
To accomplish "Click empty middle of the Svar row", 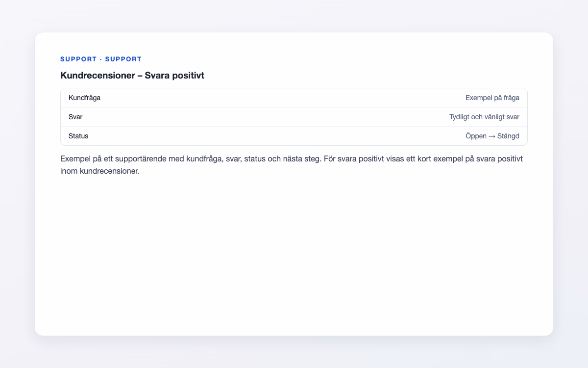I will (x=266, y=117).
